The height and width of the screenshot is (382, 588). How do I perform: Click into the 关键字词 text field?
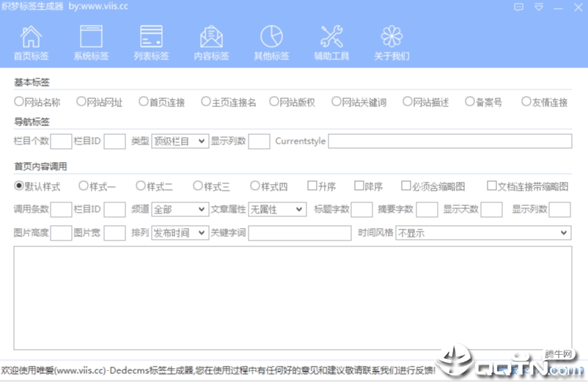point(300,233)
